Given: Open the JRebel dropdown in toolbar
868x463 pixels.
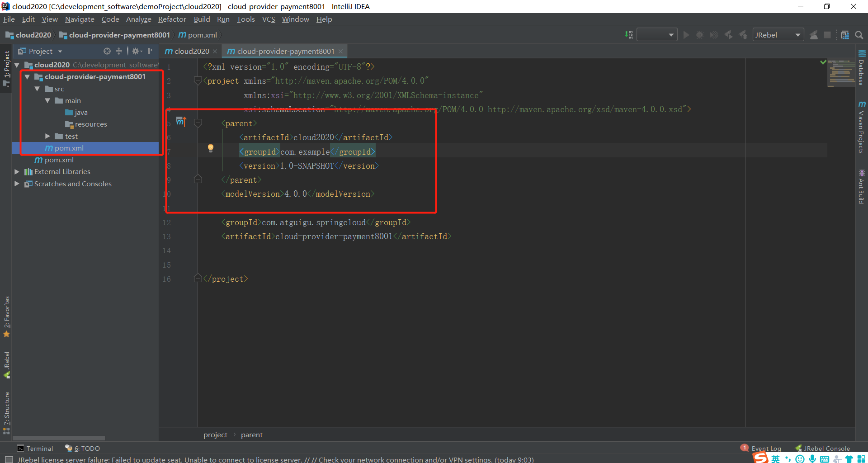Looking at the screenshot, I should point(778,35).
